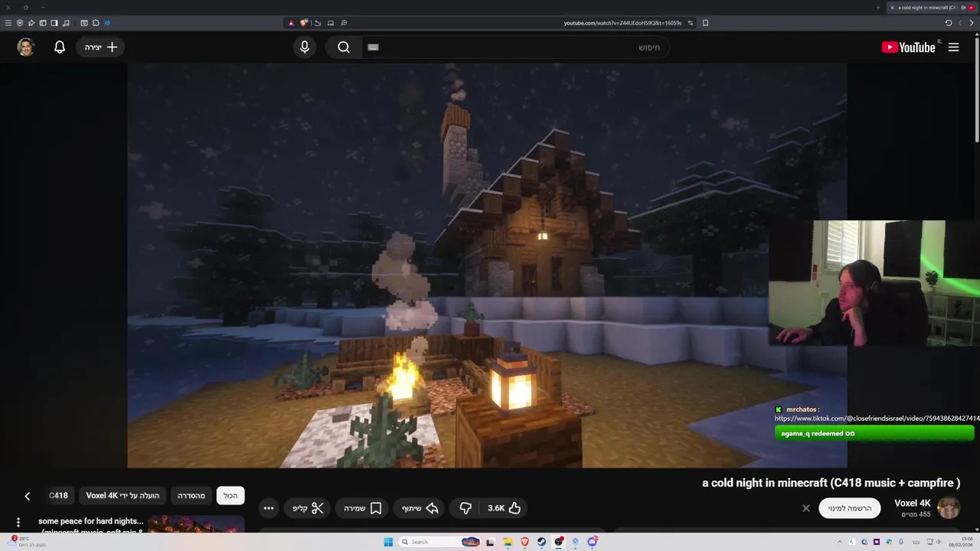The image size is (980, 551).
Task: Bookmark the page with the bookmark icon
Action: point(705,23)
